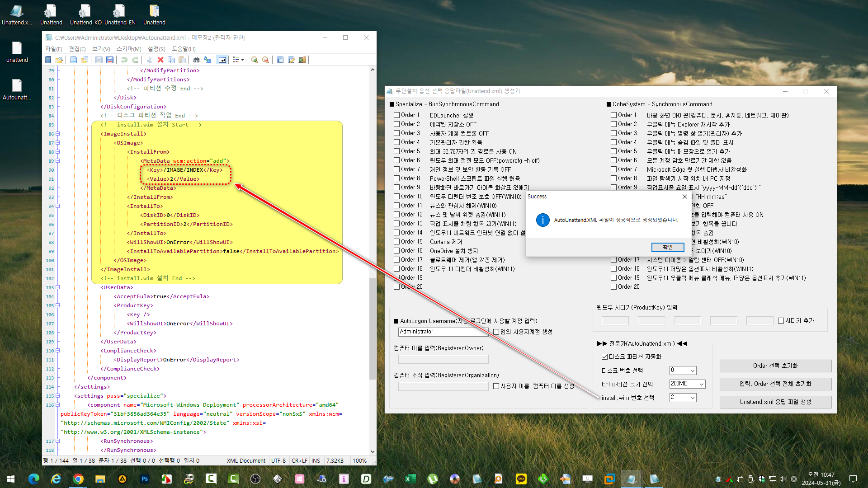
Task: Click the new document toolbar icon
Action: [x=74, y=60]
